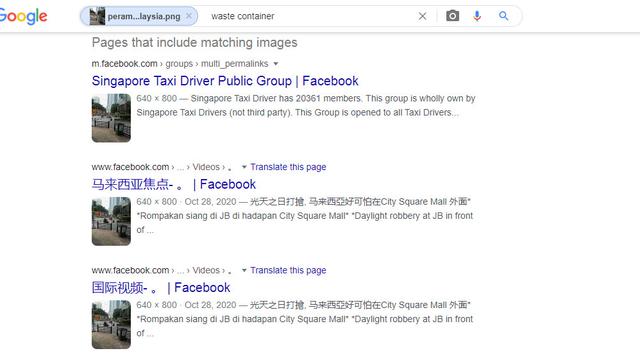Expand options arrow for 马来西亚焦点 result

click(x=244, y=167)
